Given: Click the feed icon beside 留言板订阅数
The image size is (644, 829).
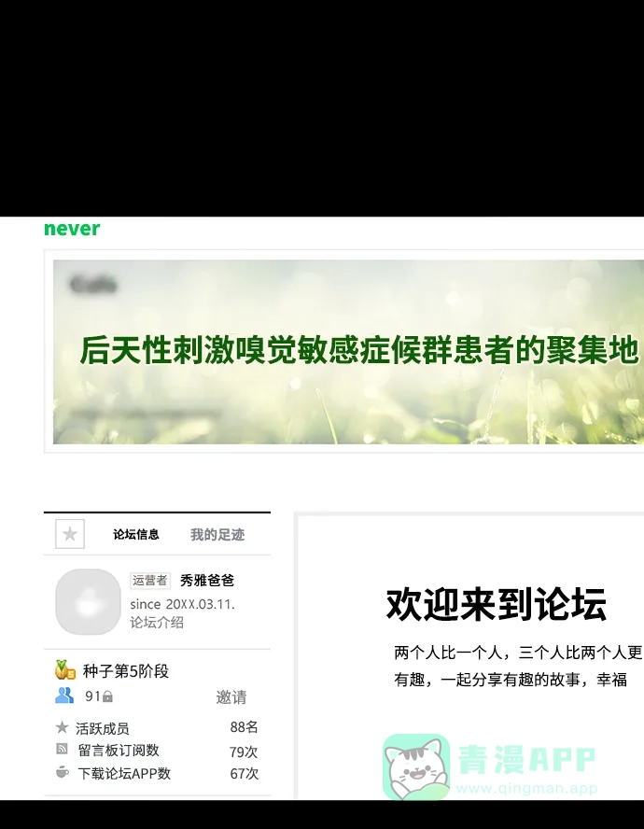Looking at the screenshot, I should (x=62, y=749).
